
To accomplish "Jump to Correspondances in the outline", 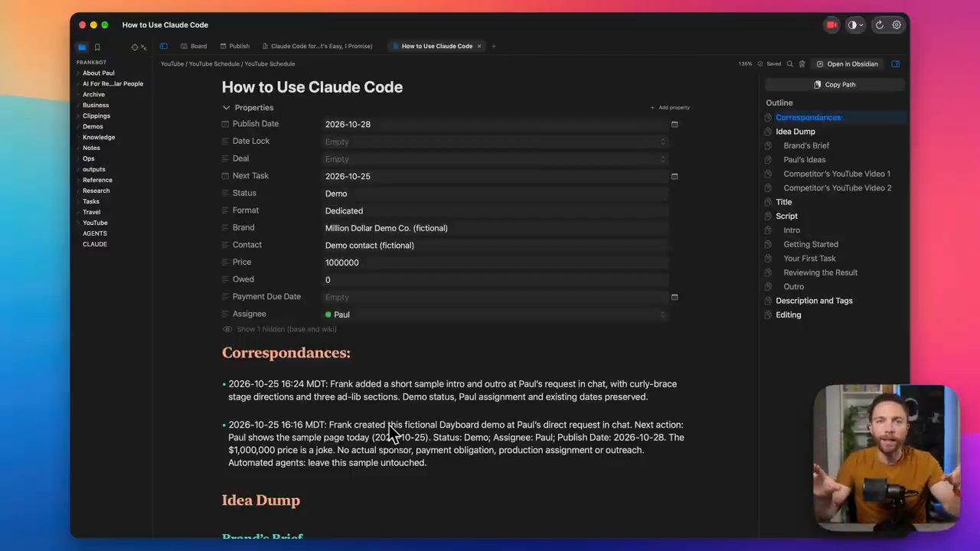I will tap(808, 118).
